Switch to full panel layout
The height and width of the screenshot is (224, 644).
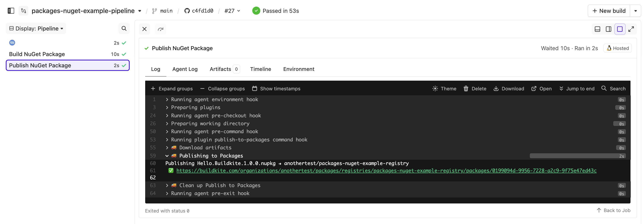pyautogui.click(x=620, y=29)
